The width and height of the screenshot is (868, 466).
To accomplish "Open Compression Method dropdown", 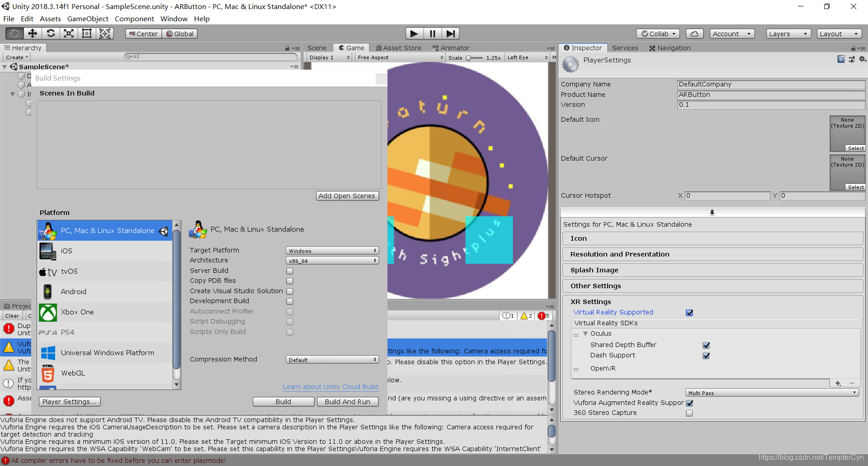I will (332, 360).
